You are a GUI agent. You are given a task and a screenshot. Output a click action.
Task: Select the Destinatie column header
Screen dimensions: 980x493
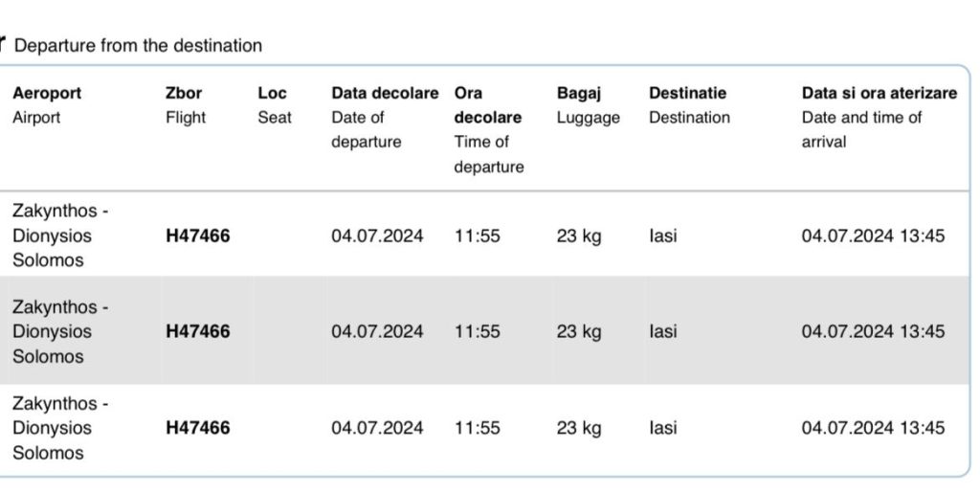pos(689,105)
